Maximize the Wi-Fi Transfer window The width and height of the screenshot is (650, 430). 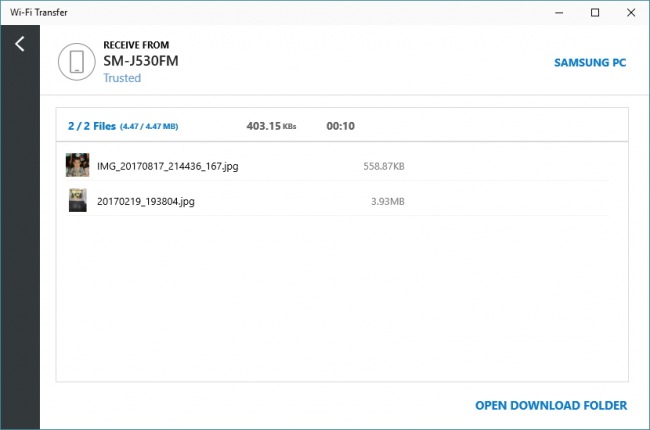pos(595,12)
